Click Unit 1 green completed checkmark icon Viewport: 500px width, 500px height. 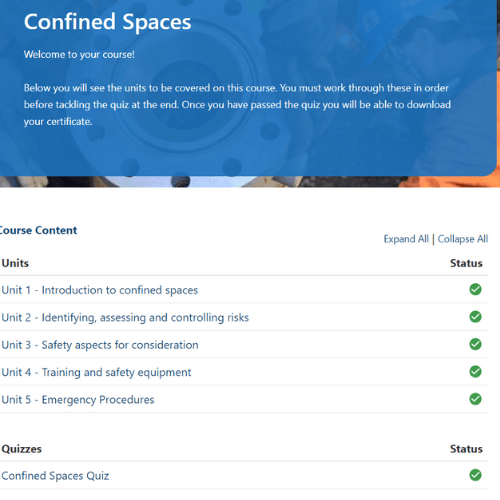click(x=475, y=289)
